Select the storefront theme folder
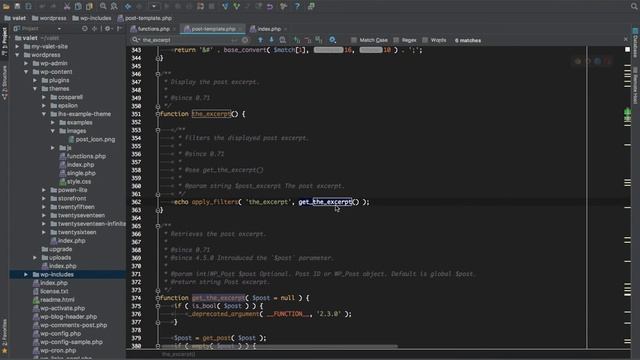Viewport: 640px width, 360px height. tap(69, 198)
